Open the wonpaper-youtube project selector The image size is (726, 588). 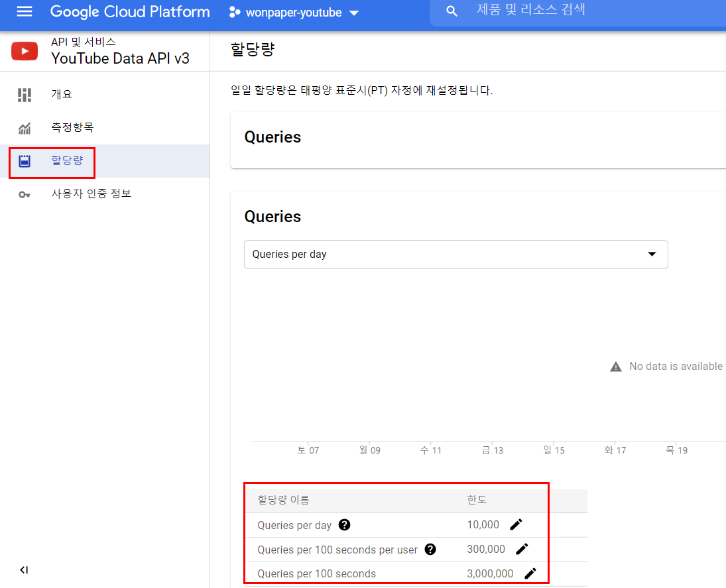tap(294, 13)
